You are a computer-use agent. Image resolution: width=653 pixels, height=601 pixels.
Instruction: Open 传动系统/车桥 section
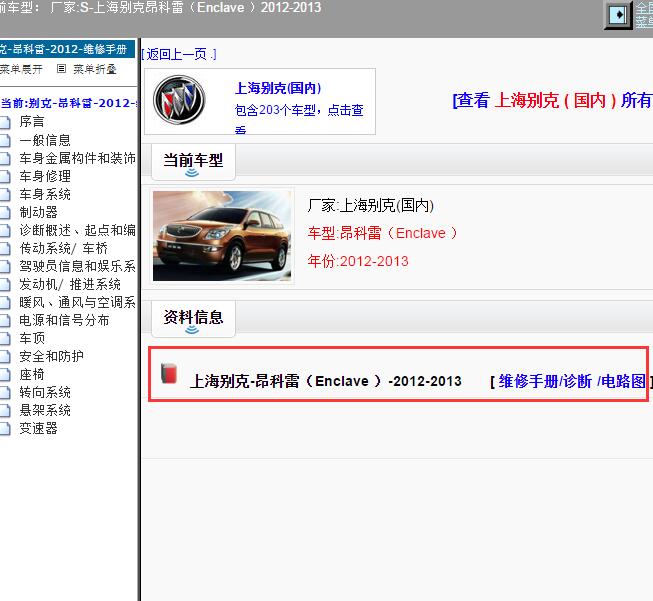coord(63,248)
